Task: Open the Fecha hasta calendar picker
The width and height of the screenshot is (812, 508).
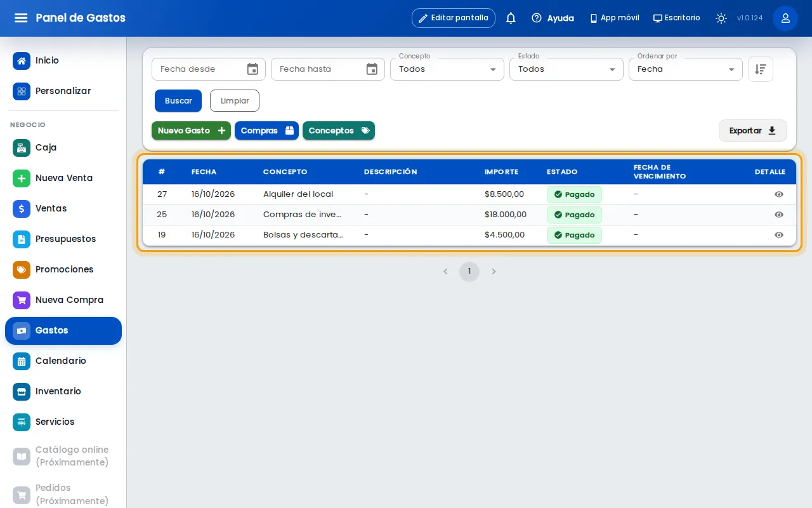Action: tap(372, 69)
